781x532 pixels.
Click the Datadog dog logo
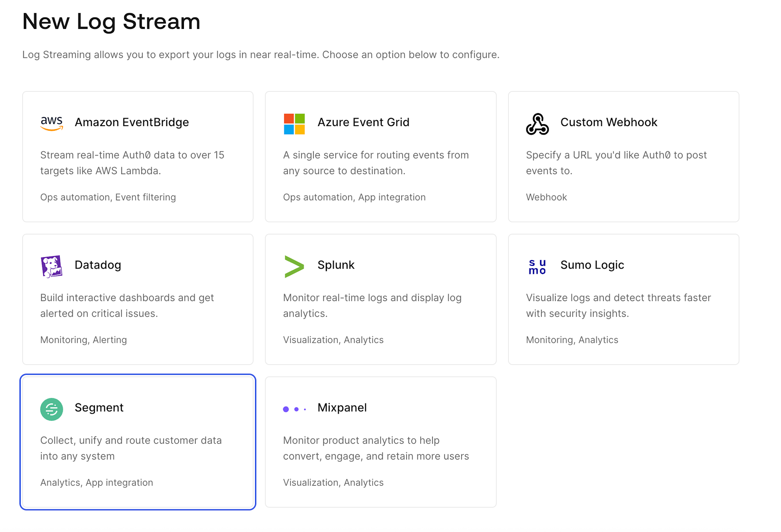coord(52,267)
